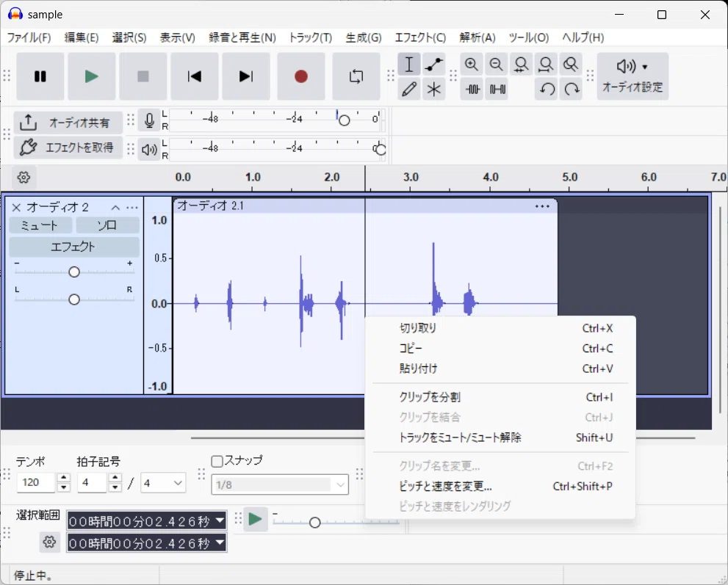The height and width of the screenshot is (585, 728).
Task: Click the Pause transport button
Action: tap(40, 76)
